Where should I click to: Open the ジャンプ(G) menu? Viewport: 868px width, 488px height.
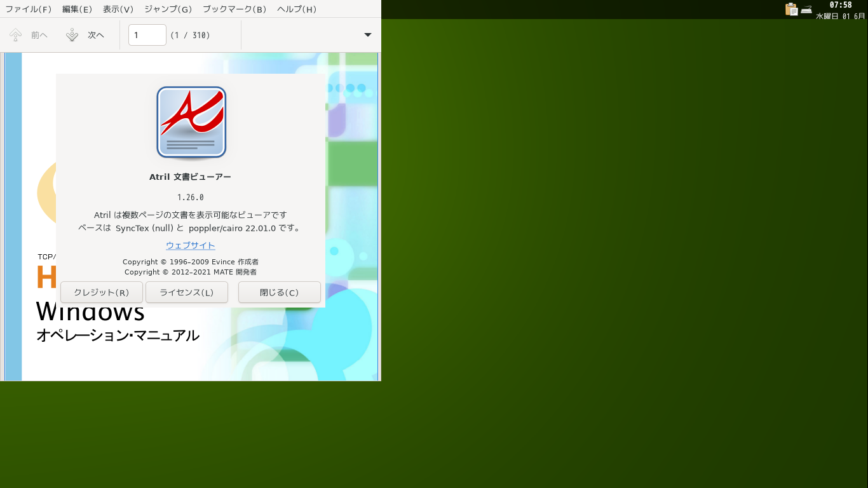(168, 10)
